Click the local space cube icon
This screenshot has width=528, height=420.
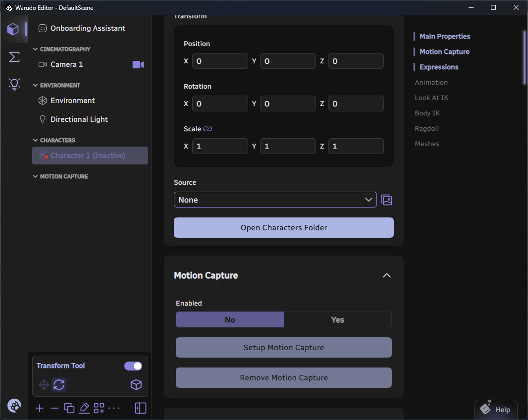click(136, 385)
